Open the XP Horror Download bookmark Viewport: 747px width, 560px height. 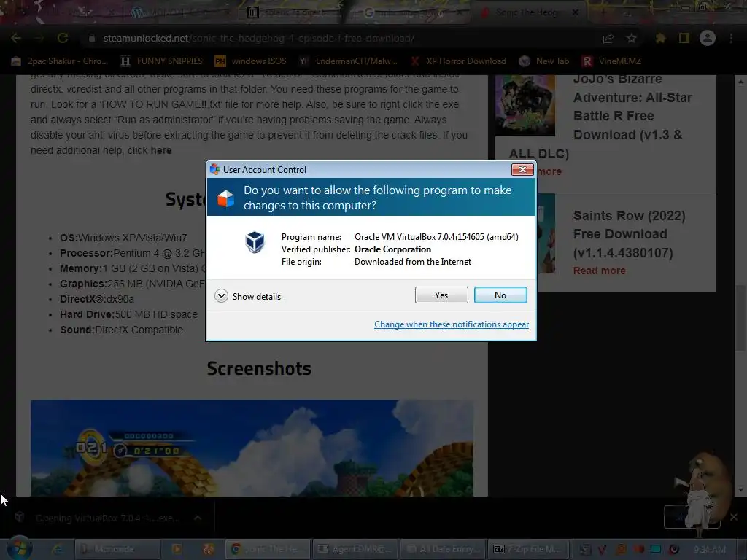pyautogui.click(x=458, y=61)
